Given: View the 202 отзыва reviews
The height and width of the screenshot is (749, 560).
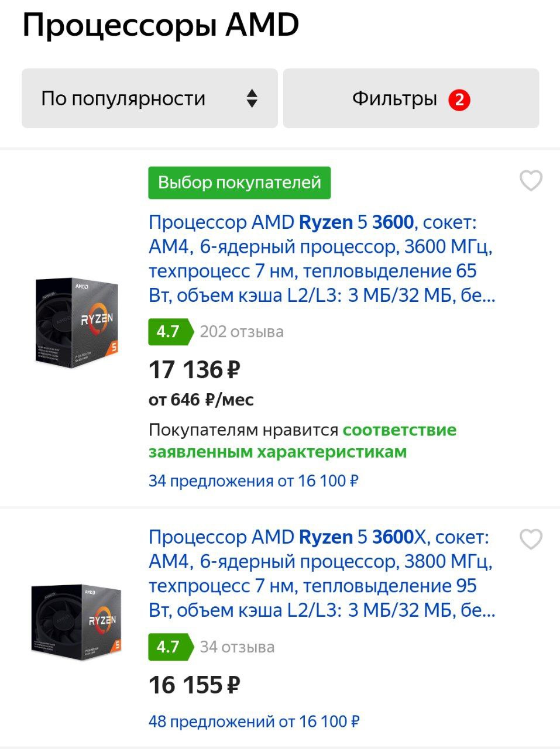Looking at the screenshot, I should tap(242, 332).
